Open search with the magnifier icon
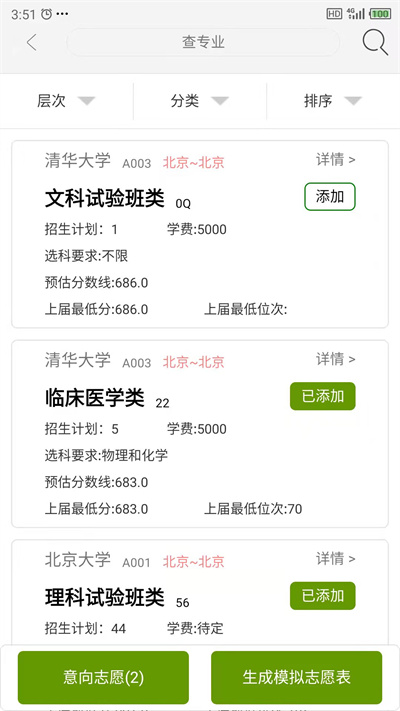Viewport: 400px width, 711px height. pos(375,42)
